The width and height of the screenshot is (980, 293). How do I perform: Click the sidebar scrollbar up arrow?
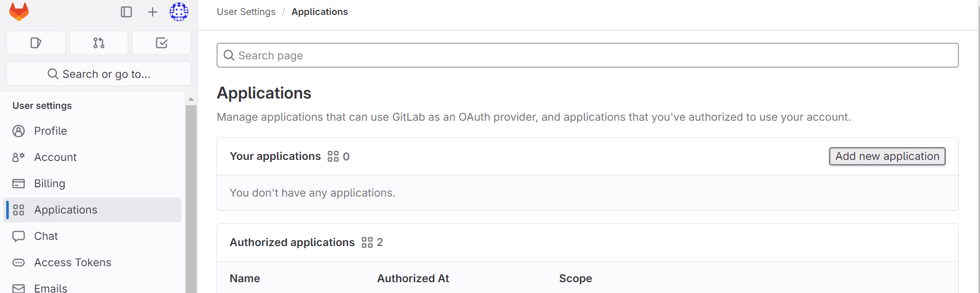pyautogui.click(x=191, y=99)
